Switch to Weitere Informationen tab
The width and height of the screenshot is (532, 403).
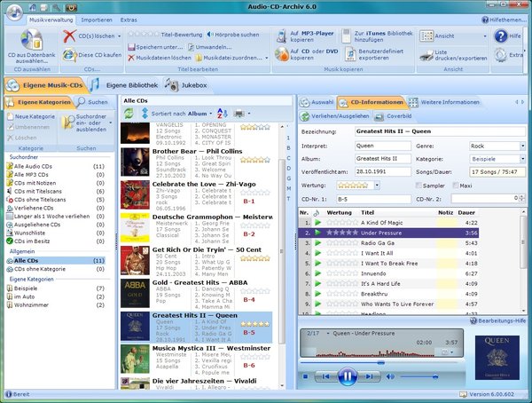coord(445,102)
